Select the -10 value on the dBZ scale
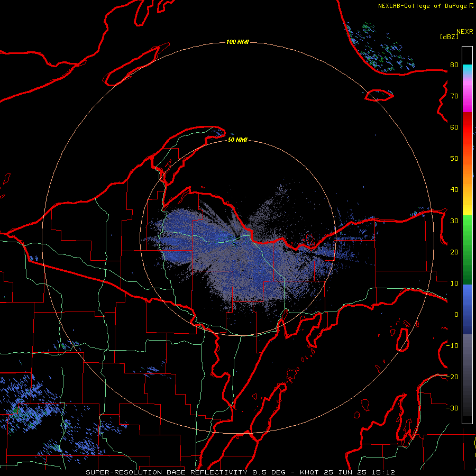 pos(452,346)
